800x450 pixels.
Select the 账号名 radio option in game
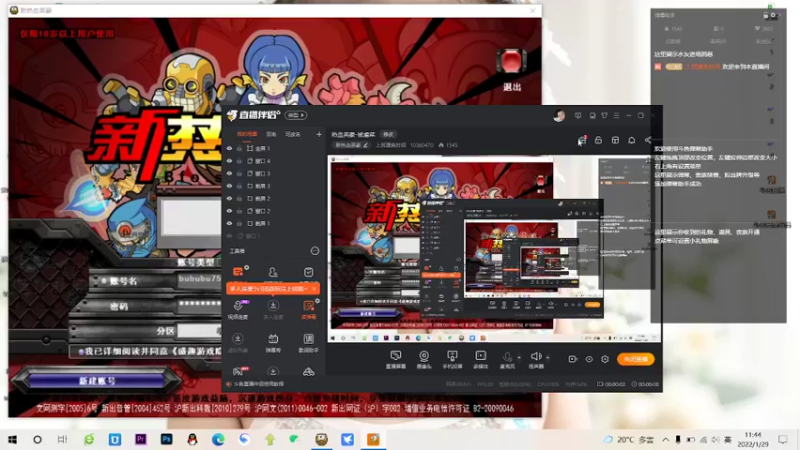(104, 281)
